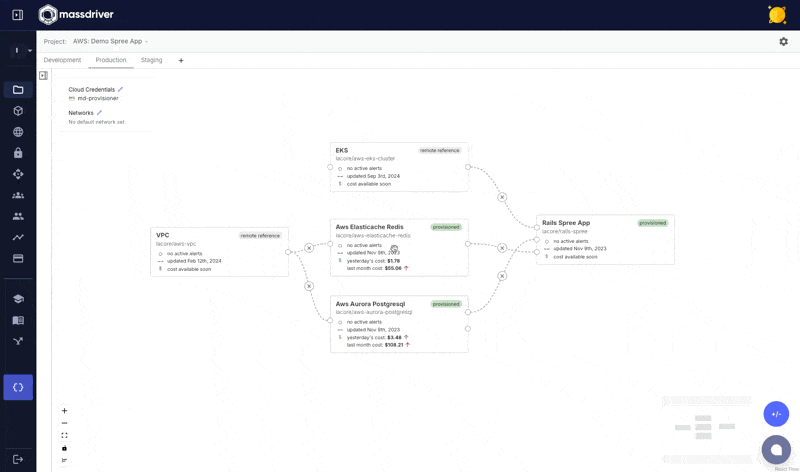Screen dimensions: 800x472
Task: Toggle the main sidebar expand button
Action: 17,15
